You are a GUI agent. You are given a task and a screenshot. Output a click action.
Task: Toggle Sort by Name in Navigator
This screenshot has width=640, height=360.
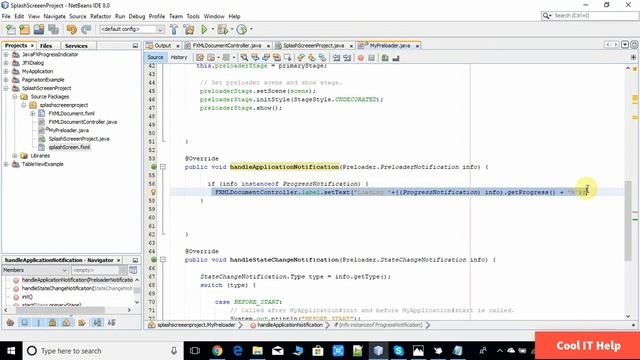pos(97,323)
